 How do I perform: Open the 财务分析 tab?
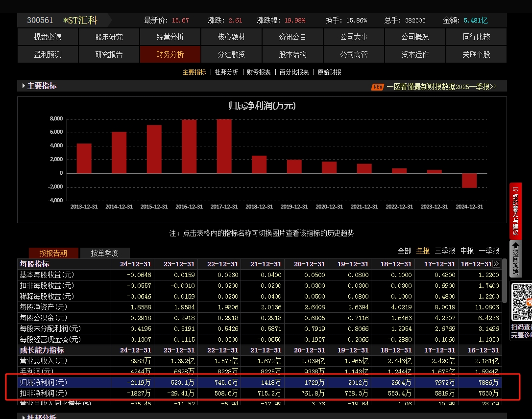(x=170, y=54)
